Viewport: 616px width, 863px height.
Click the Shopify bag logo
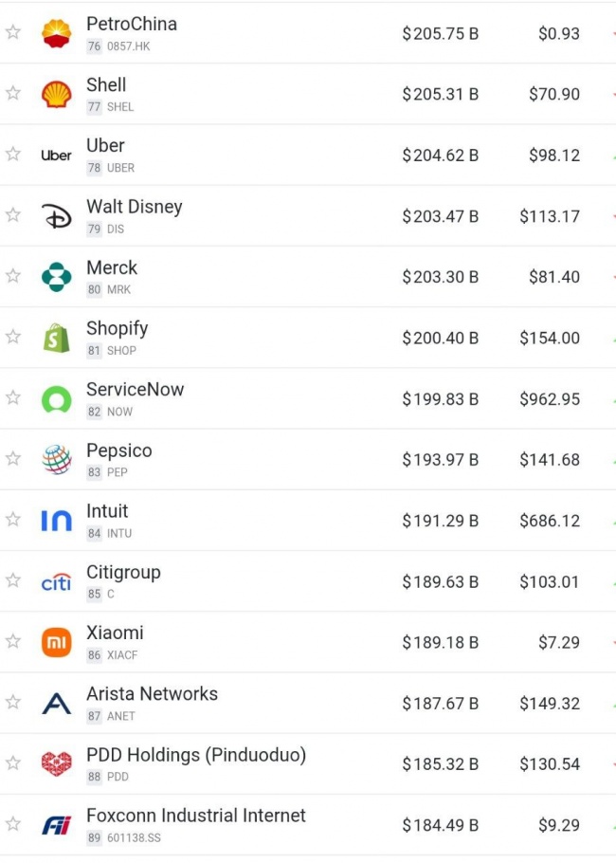pos(56,338)
